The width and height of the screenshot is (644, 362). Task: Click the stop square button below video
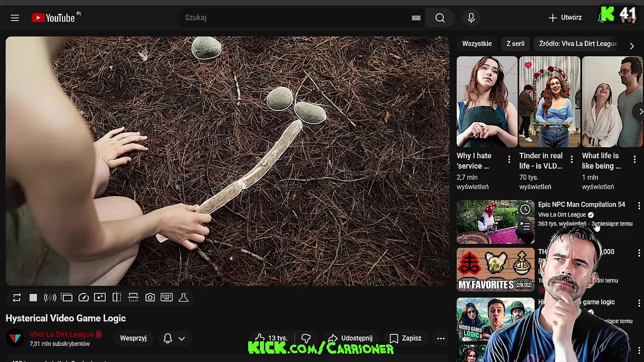33,298
